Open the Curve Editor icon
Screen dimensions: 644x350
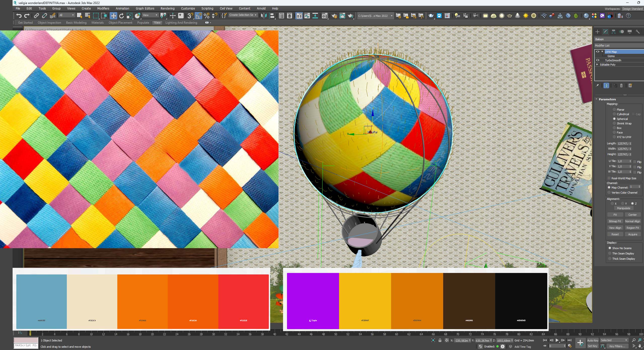click(x=307, y=16)
